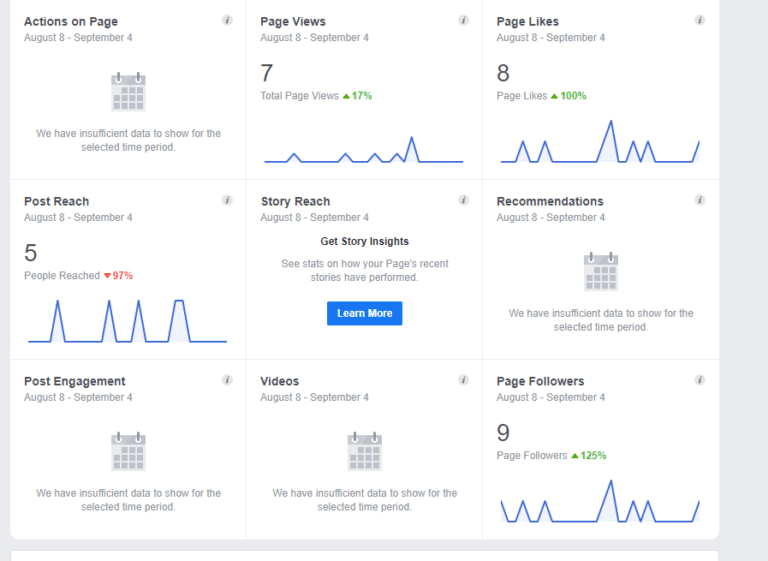Open the Recommendations card title

click(x=550, y=201)
